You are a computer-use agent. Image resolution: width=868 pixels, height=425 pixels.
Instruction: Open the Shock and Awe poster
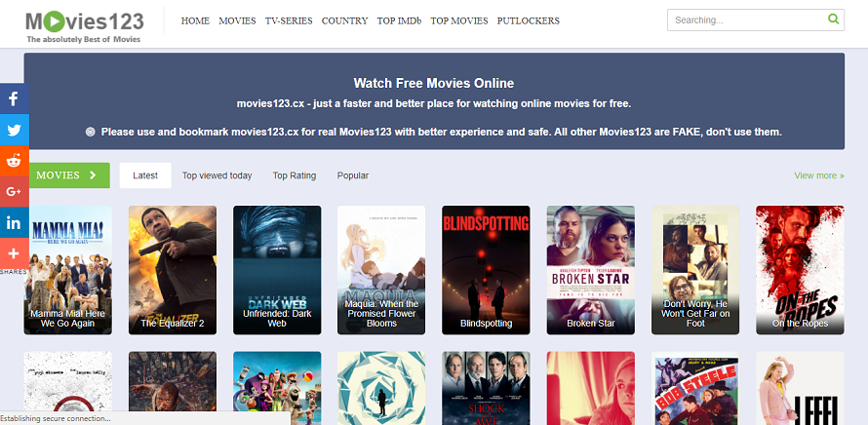tap(486, 388)
